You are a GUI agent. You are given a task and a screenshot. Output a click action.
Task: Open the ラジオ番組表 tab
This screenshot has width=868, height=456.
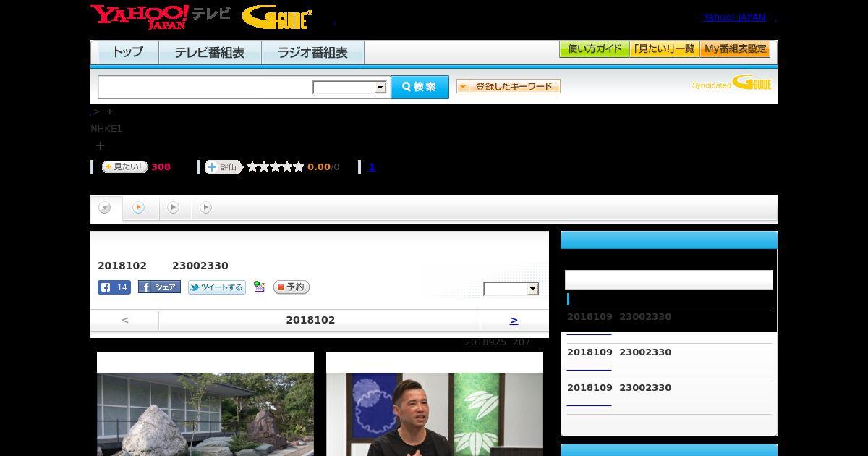(312, 52)
